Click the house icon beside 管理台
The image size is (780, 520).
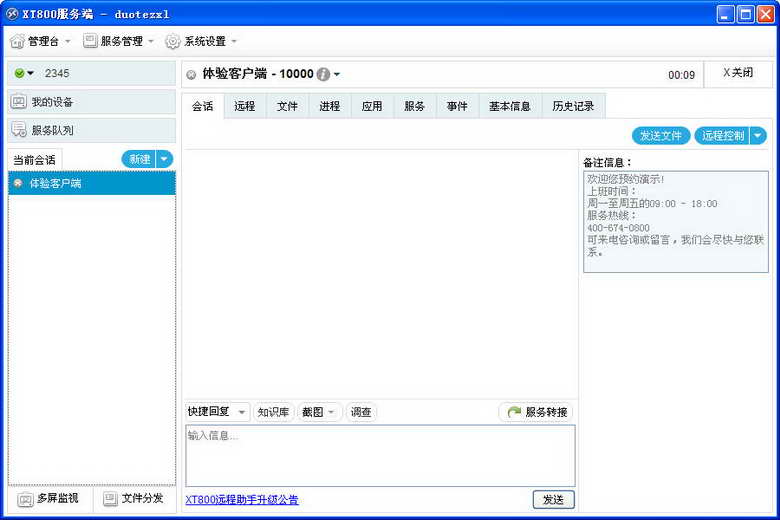(17, 41)
